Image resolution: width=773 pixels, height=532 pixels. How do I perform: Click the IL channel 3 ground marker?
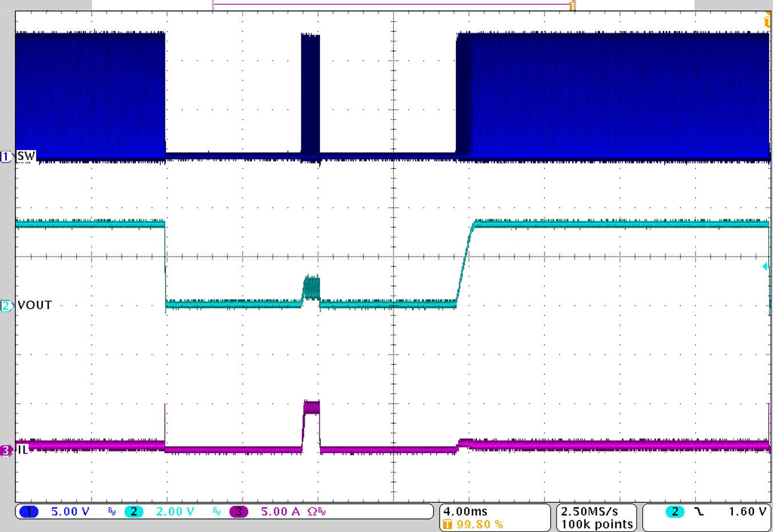pyautogui.click(x=7, y=451)
